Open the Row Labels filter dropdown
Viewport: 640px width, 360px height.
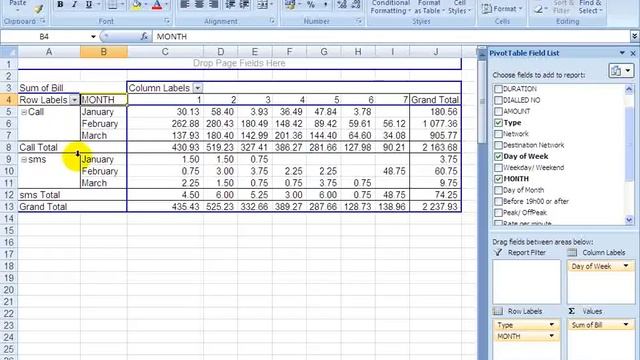tap(74, 100)
